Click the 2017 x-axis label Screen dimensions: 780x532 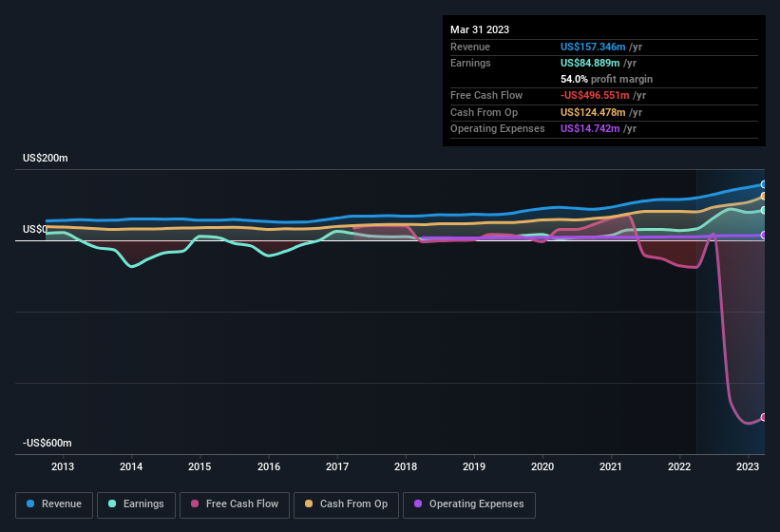point(336,466)
